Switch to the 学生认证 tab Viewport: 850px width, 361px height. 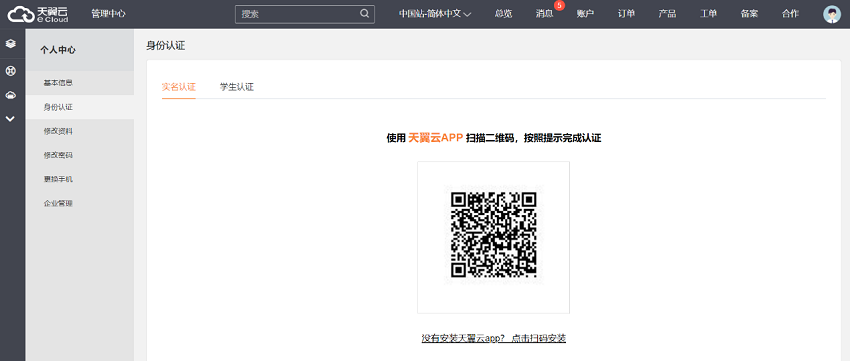237,87
